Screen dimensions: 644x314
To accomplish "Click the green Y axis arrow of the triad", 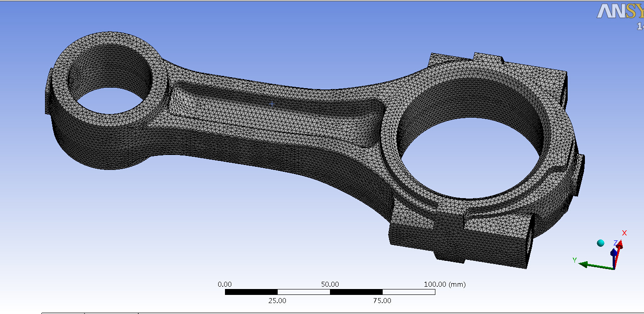I will coord(595,265).
